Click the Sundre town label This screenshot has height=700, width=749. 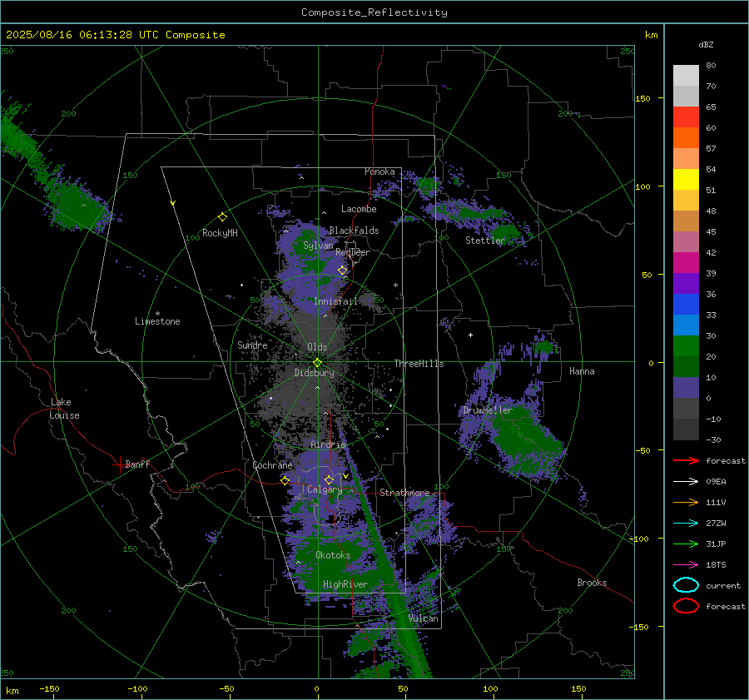(252, 345)
